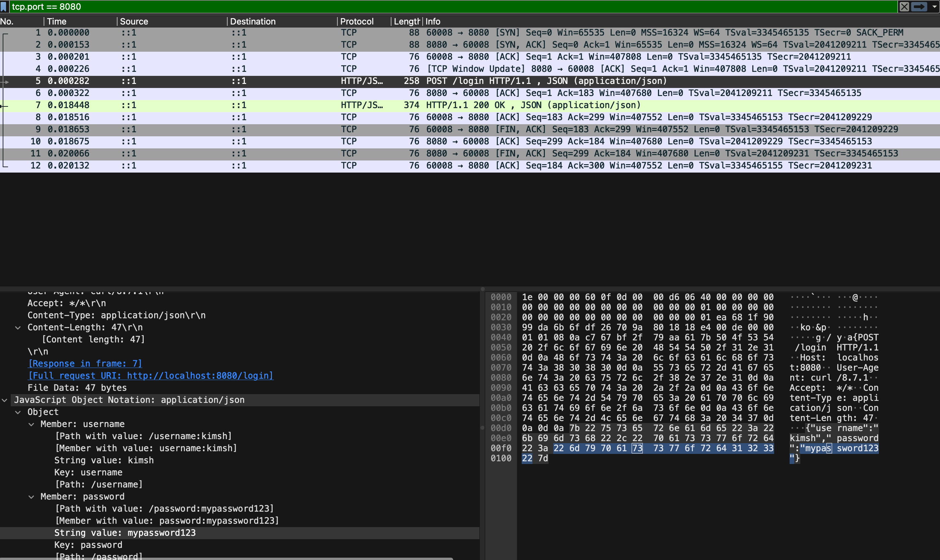
Task: Collapse the Content-Length: 47 tree item
Action: coord(18,328)
